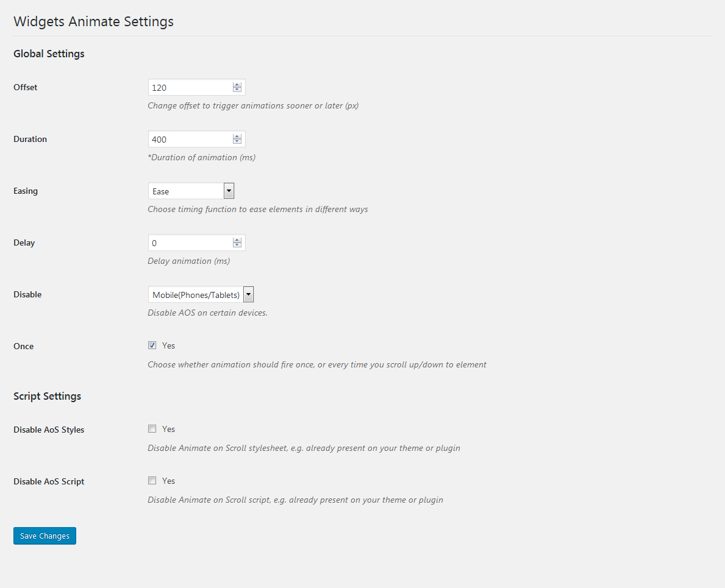
Task: Enable the Disable AoS Styles checkbox
Action: coord(152,429)
